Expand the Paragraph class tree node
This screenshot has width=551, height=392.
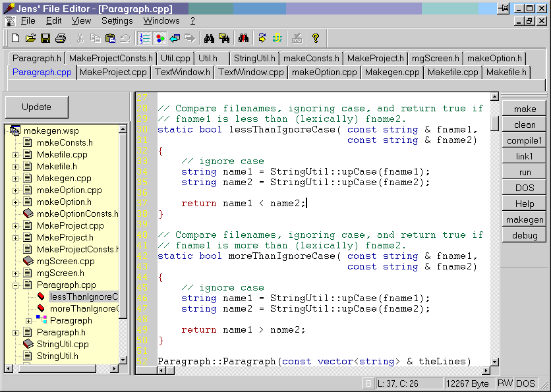(29, 321)
